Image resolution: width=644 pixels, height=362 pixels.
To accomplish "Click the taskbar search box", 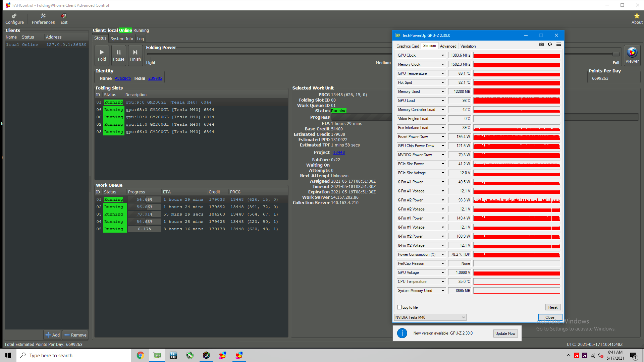I will pos(74,355).
